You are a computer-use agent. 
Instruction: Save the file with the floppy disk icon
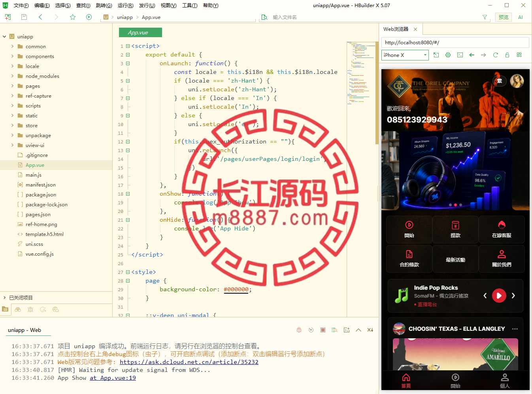[x=24, y=17]
